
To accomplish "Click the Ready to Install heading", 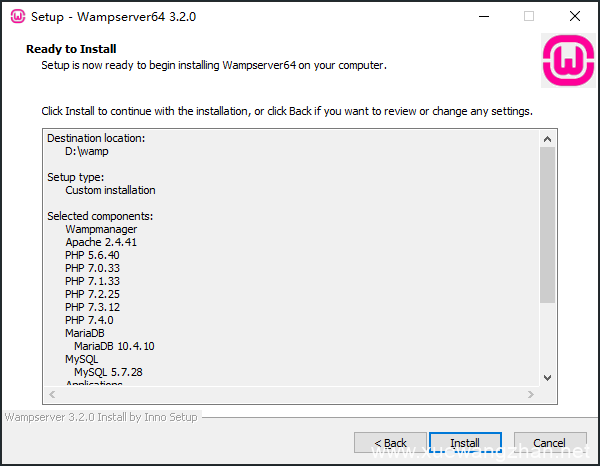I will click(71, 49).
